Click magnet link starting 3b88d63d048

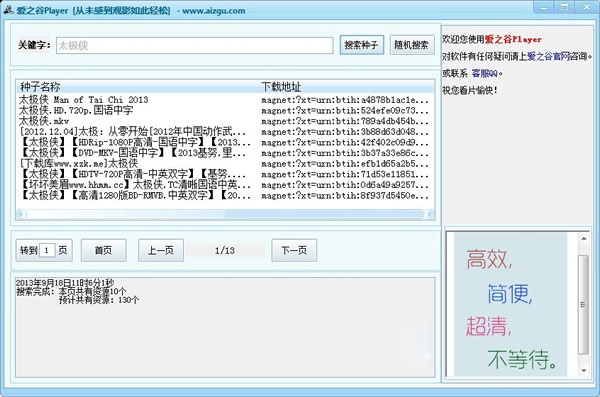[x=345, y=132]
